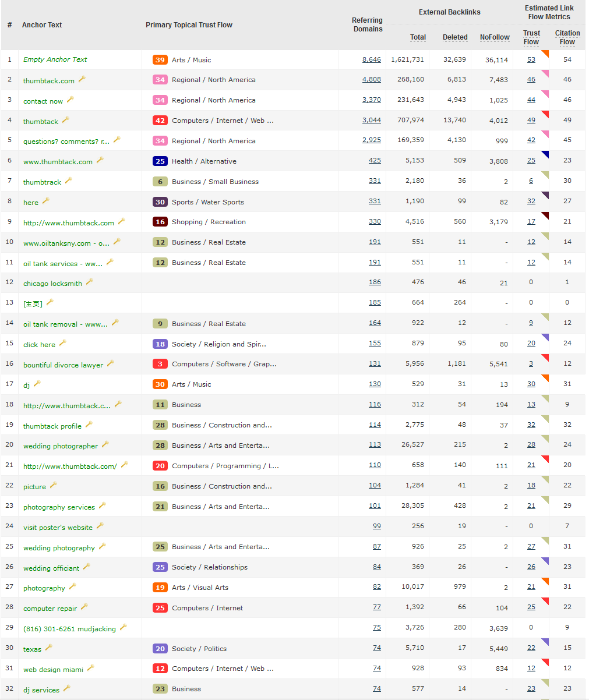
Task: Click the dark blue 25 Health / Alternative badge
Action: click(160, 161)
